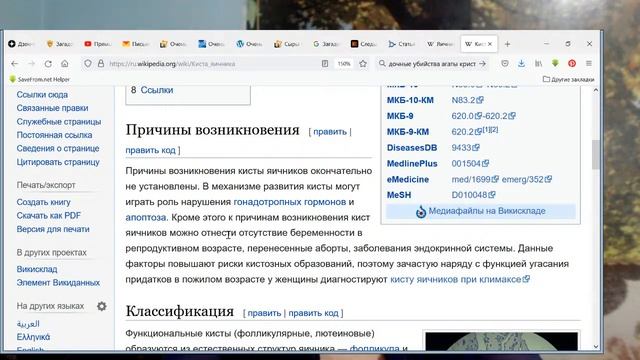Toggle reader view icon in address bar
The image size is (640, 360).
tap(325, 64)
